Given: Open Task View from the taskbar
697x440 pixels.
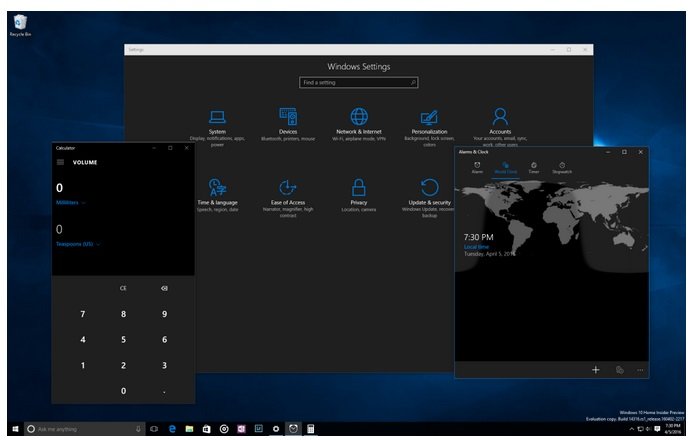Looking at the screenshot, I should pos(154,429).
